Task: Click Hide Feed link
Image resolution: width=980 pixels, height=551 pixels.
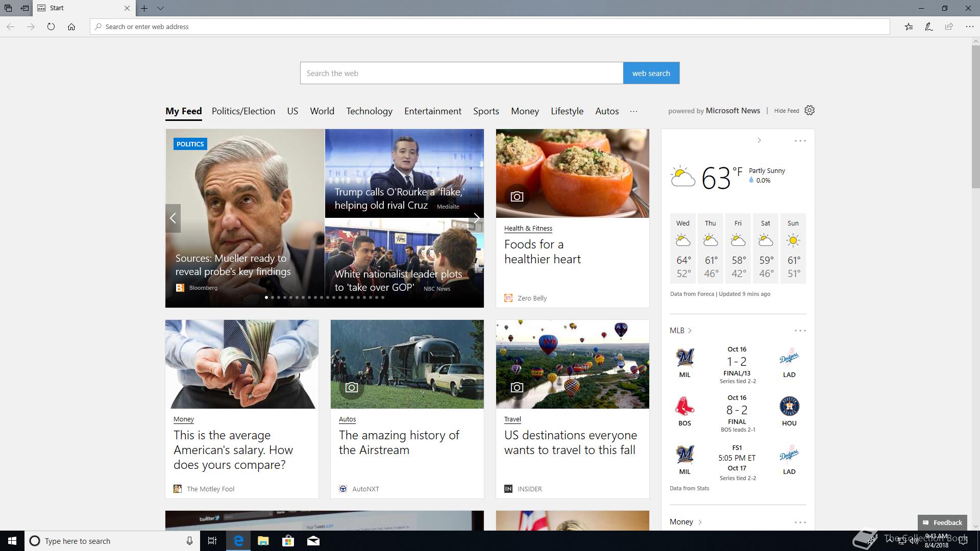Action: tap(787, 111)
